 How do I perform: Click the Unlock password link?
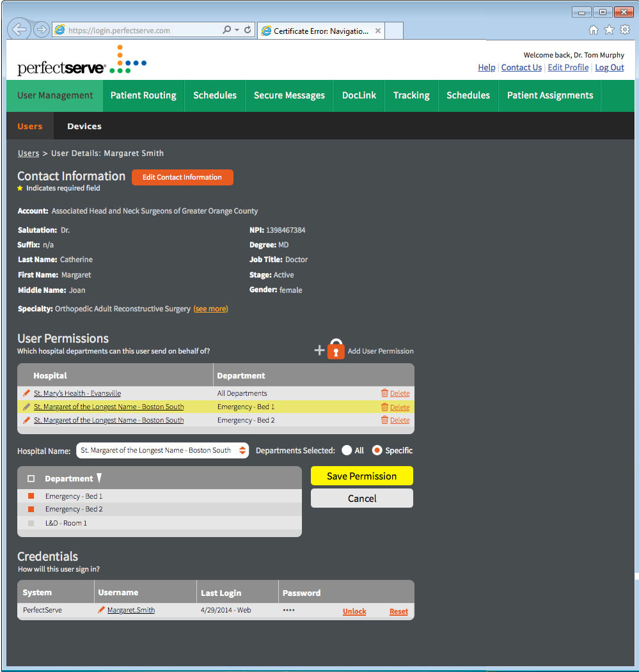pyautogui.click(x=354, y=611)
